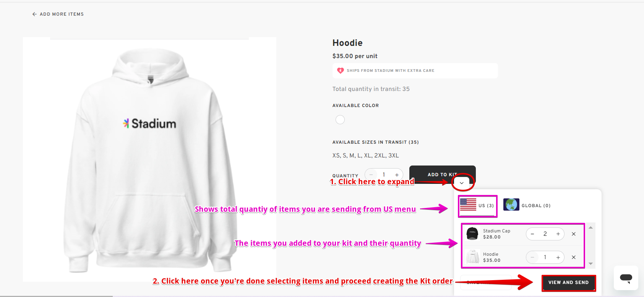
Task: Remove Stadium Cap from the kit
Action: (x=574, y=234)
